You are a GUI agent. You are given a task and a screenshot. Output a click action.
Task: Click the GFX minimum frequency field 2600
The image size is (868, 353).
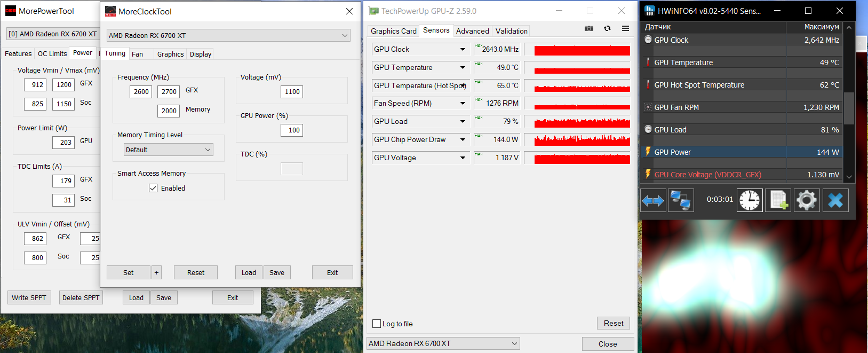tap(141, 91)
